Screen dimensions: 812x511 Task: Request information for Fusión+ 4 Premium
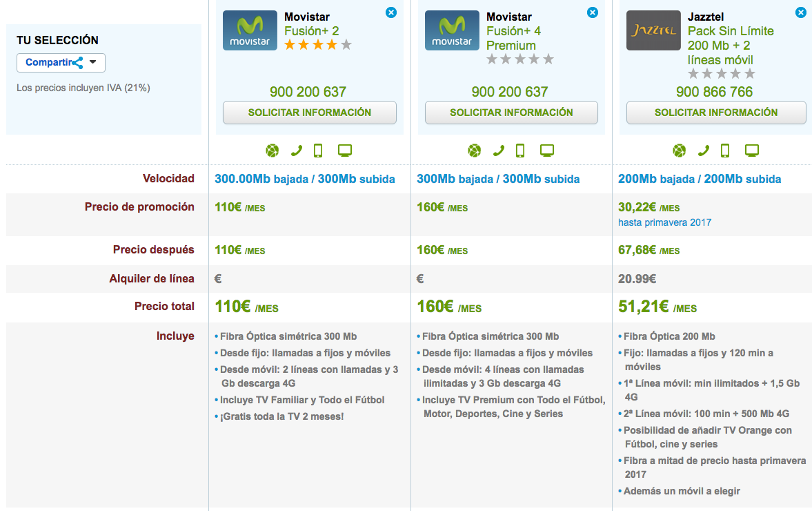[511, 113]
